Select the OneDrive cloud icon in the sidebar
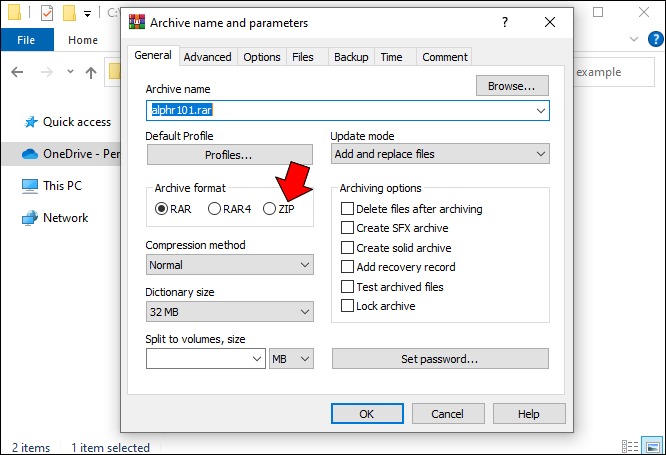The height and width of the screenshot is (455, 666). [29, 154]
